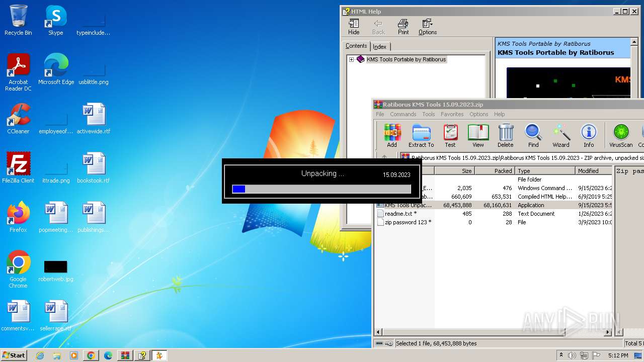This screenshot has height=362, width=644.
Task: Click the Delete trash icon in WinRAR
Action: (506, 136)
